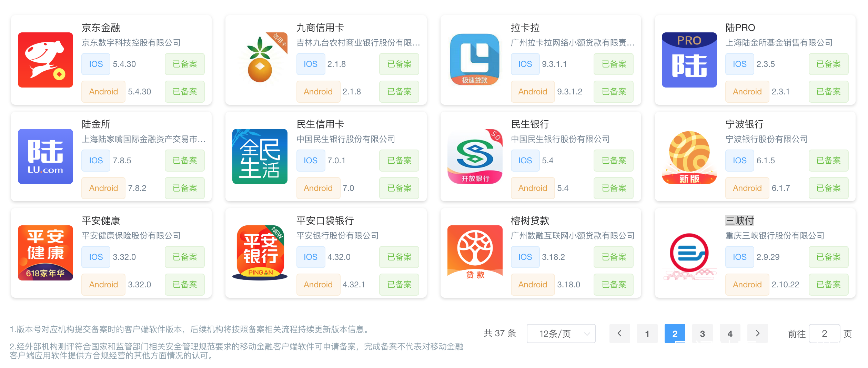Open the 三峡付 app icon
Viewport: 868px width, 368px height.
click(689, 253)
